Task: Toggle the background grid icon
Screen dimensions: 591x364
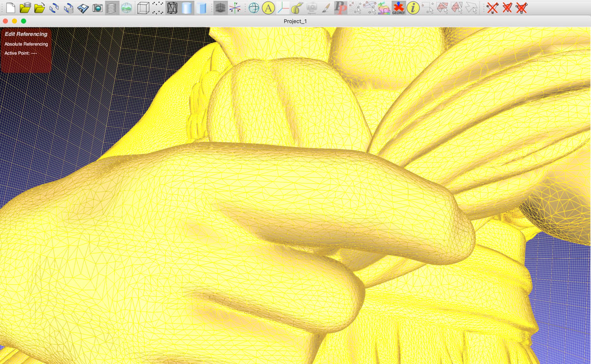Action: (x=221, y=7)
